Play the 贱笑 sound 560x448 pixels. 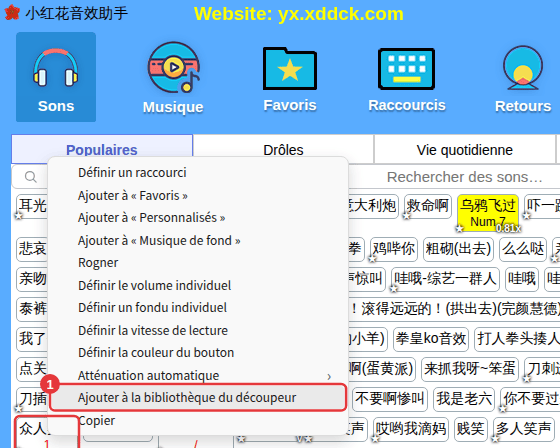(x=470, y=429)
